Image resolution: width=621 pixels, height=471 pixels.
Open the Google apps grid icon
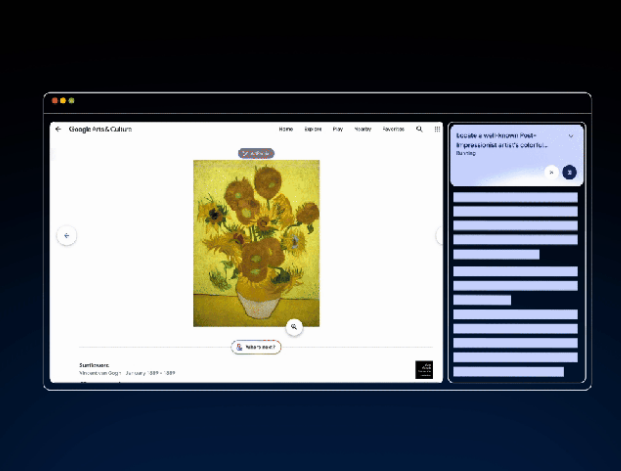[x=437, y=129]
